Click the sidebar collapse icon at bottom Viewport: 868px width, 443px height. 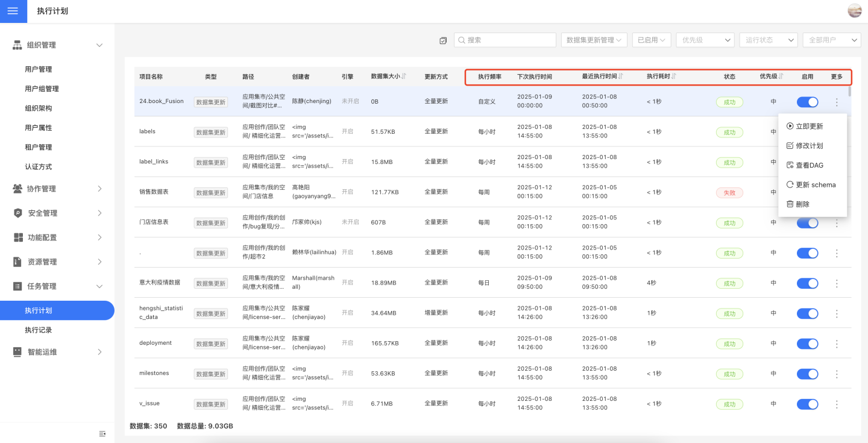click(x=102, y=433)
